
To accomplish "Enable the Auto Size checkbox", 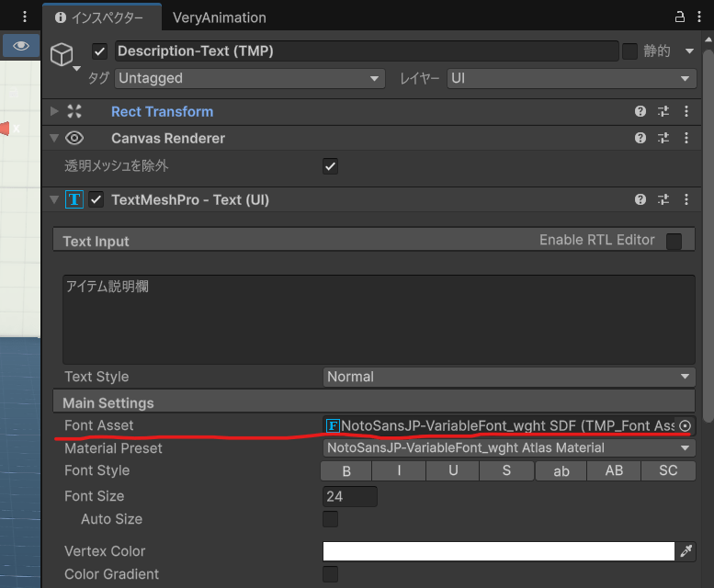I will tap(330, 519).
